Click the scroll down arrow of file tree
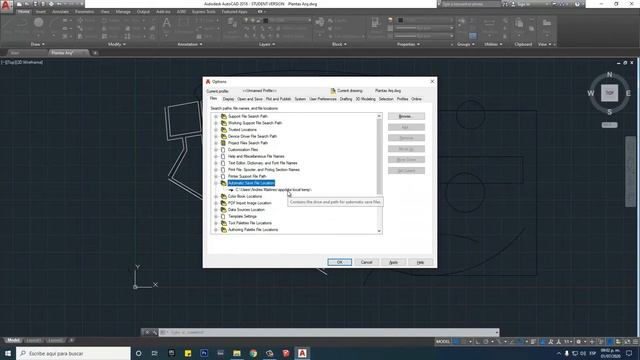Screen dimensions: 640x360 click(379, 231)
